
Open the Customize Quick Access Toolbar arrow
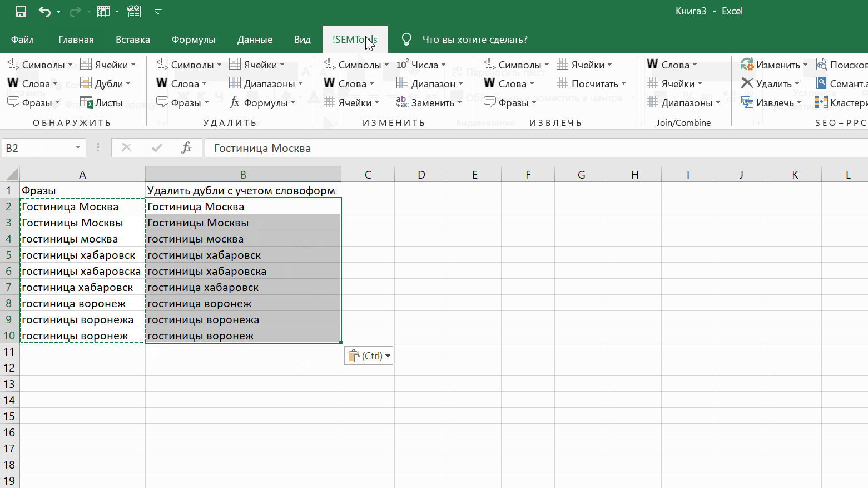[158, 12]
